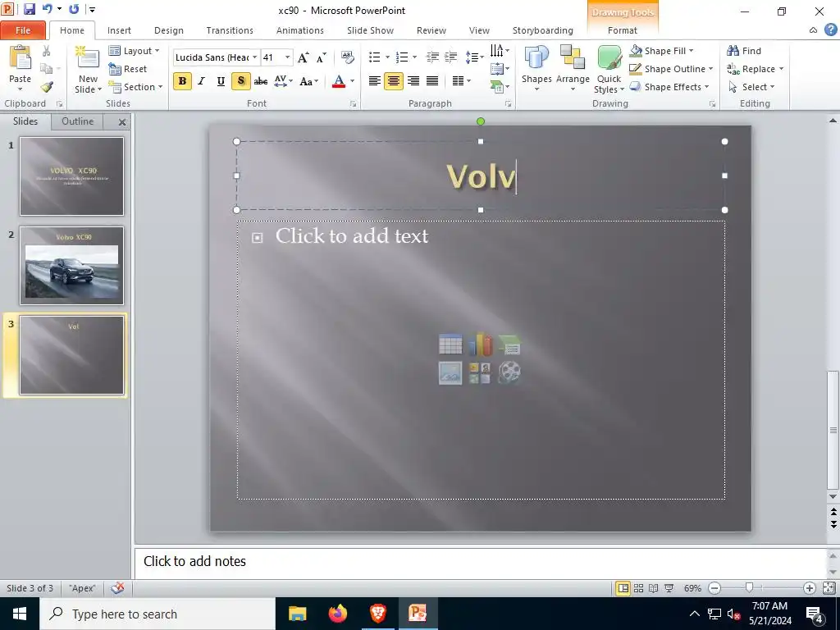Click the Decrease Font Size icon
Image resolution: width=840 pixels, height=630 pixels.
(322, 58)
